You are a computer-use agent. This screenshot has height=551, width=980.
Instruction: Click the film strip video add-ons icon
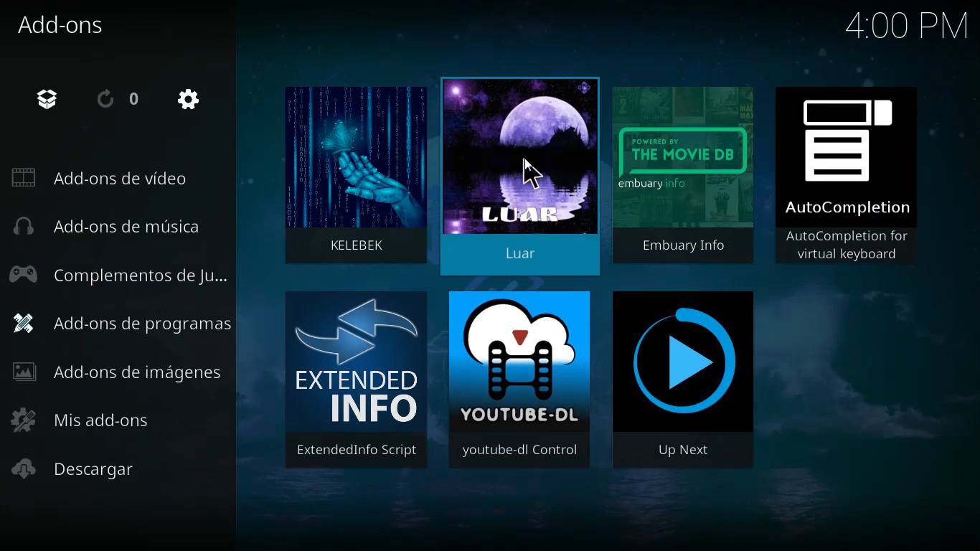coord(24,178)
